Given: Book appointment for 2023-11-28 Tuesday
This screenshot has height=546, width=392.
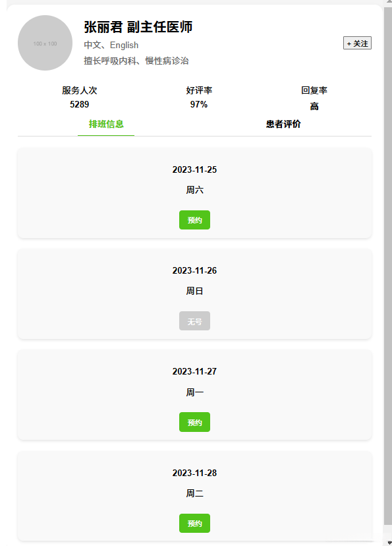Looking at the screenshot, I should pos(194,523).
